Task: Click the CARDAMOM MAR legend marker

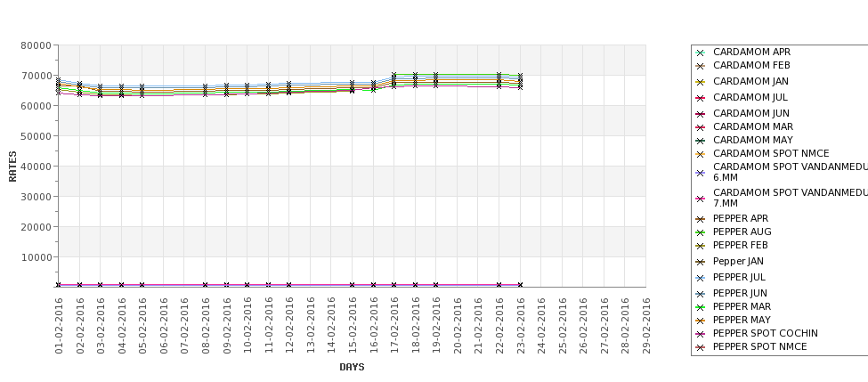Action: [x=701, y=127]
